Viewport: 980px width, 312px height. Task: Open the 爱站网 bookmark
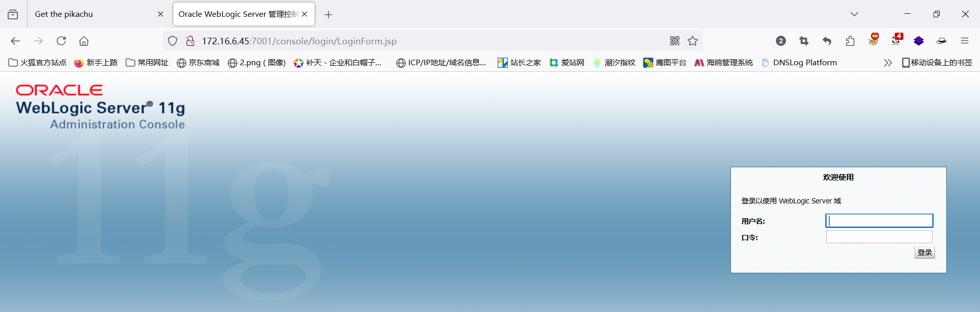point(567,63)
